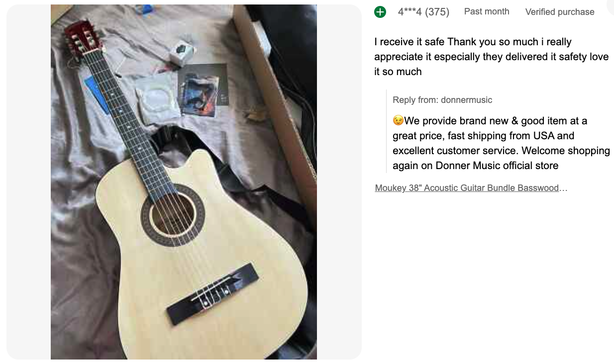
Task: Click the "Past month" review date label
Action: [487, 11]
